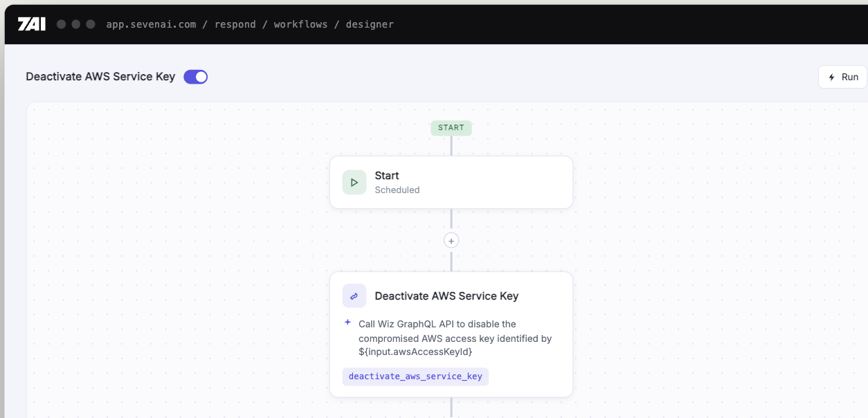Click the link icon on the Deactivate node

coord(354,296)
